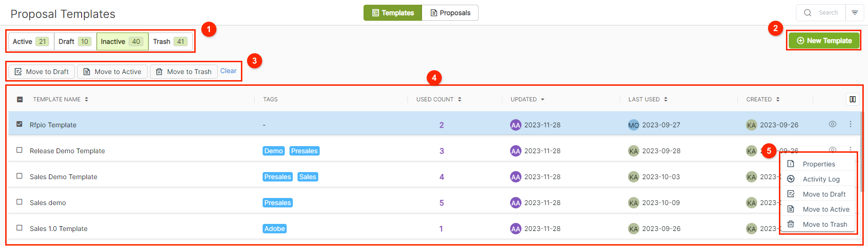Open the Inactive tab
The width and height of the screenshot is (868, 247).
[x=123, y=41]
